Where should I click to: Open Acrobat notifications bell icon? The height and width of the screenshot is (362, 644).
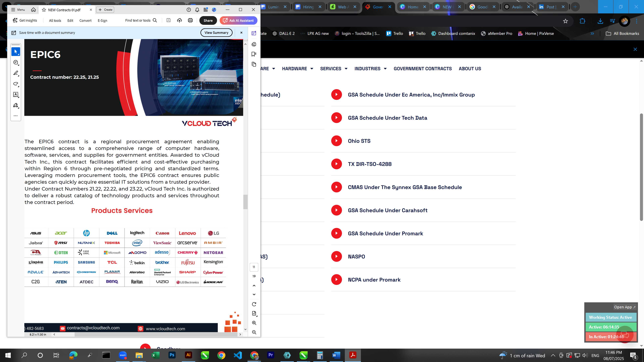[197, 10]
